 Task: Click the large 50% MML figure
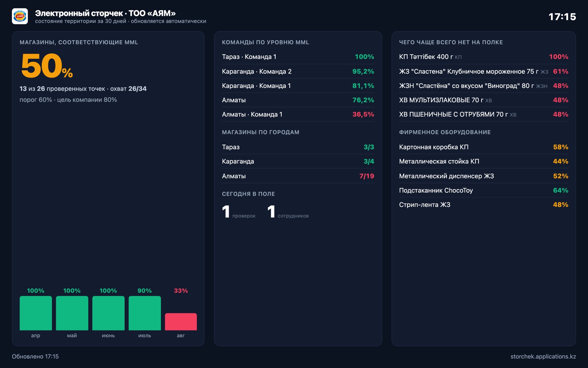tap(47, 66)
